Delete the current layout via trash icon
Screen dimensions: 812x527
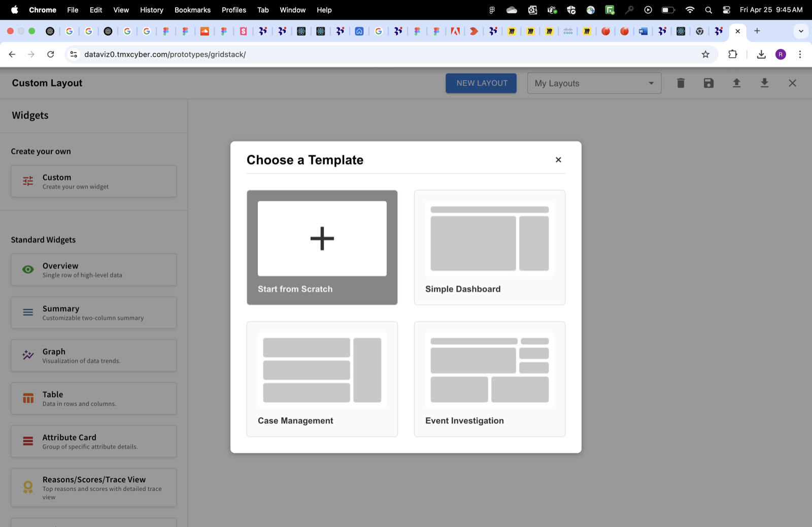pyautogui.click(x=681, y=83)
